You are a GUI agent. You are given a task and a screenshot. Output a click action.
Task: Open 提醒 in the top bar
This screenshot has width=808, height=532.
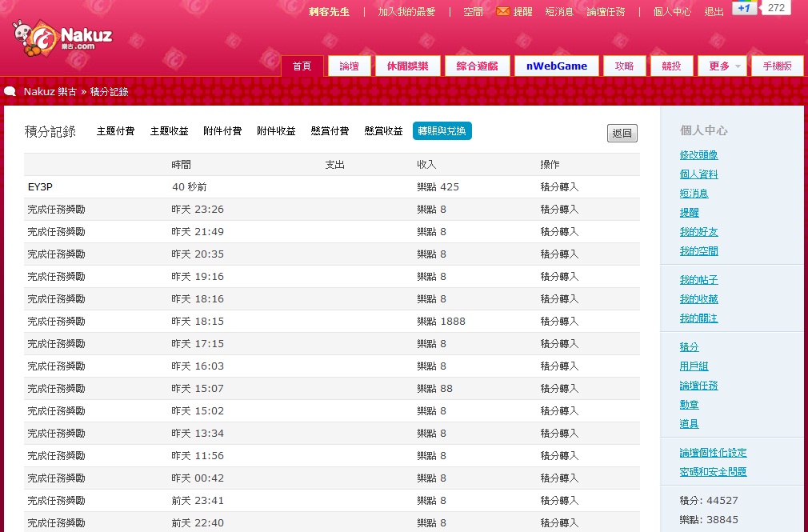(522, 11)
